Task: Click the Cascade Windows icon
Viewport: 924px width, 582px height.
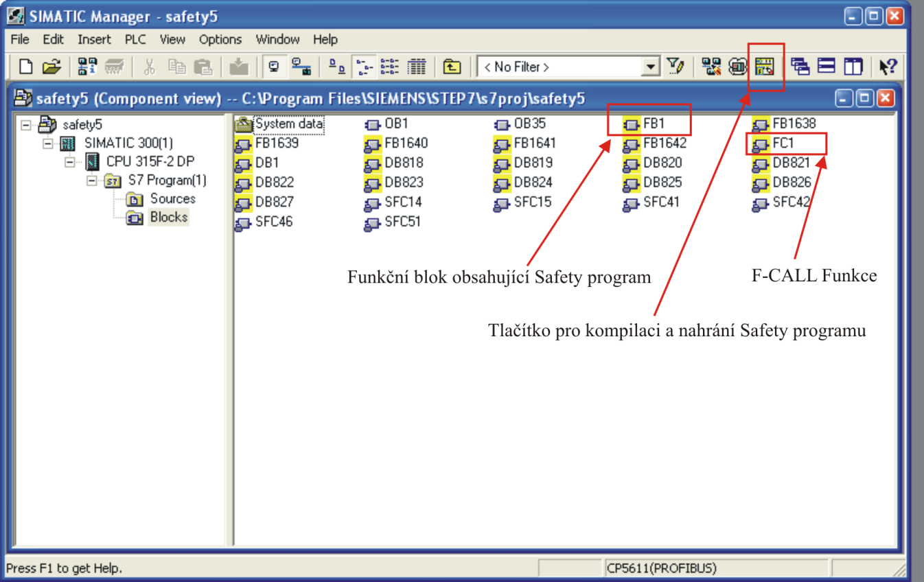Action: (x=800, y=67)
